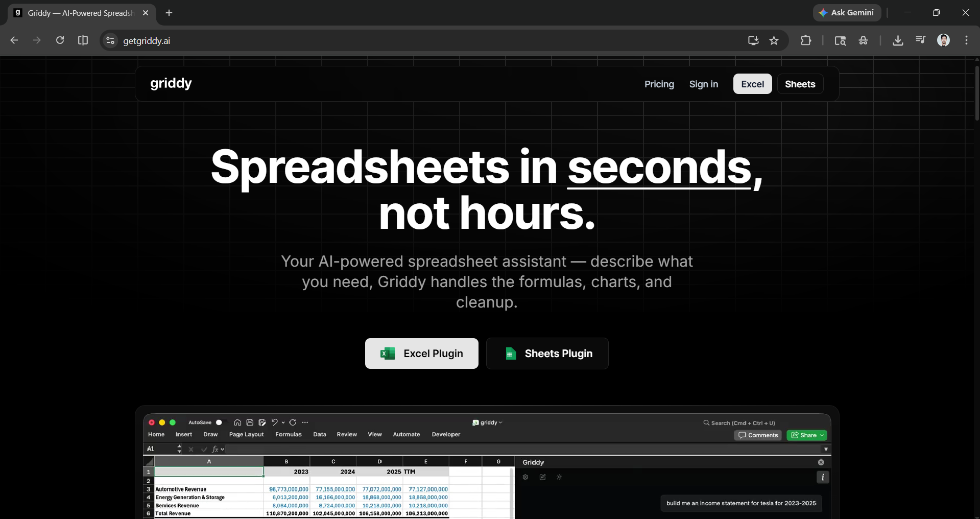Click the save icon in the spreadsheet title bar

coord(250,422)
